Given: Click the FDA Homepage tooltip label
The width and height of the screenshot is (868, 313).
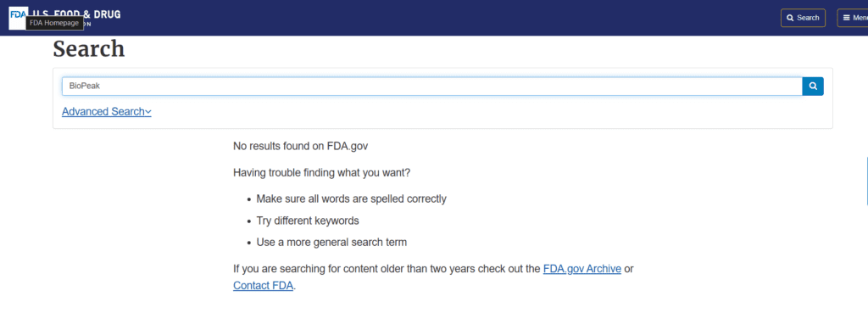Looking at the screenshot, I should [54, 23].
